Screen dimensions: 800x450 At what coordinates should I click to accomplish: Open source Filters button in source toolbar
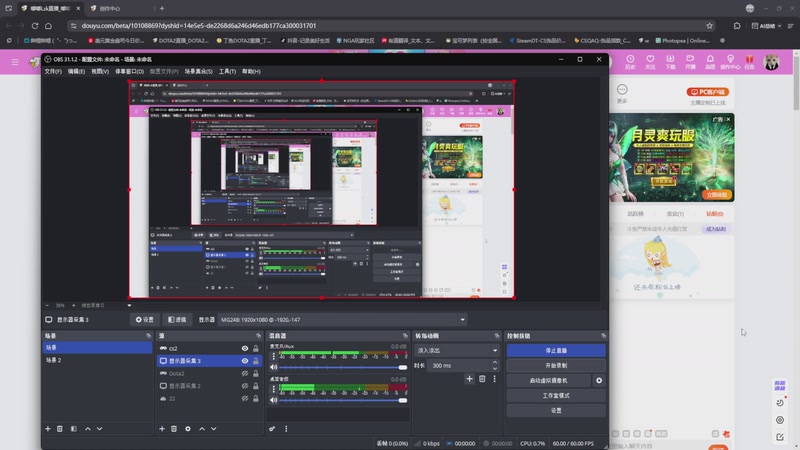[177, 320]
